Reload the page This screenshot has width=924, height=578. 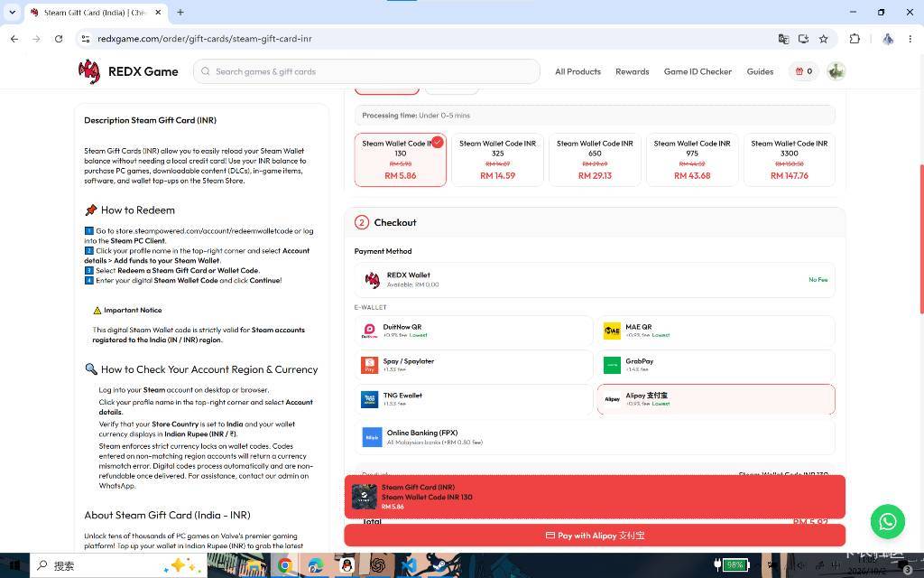(x=59, y=39)
